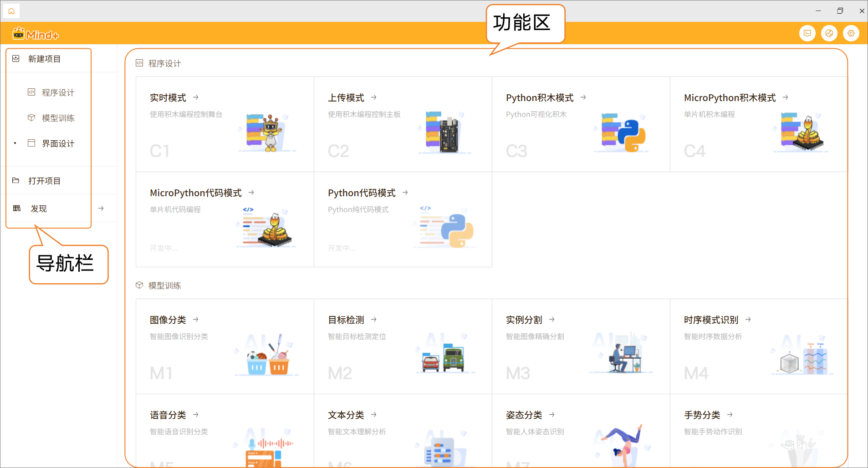Viewport: 868px width, 468px height.
Task: Click the Python logo in Python积木模式 card
Action: pyautogui.click(x=633, y=135)
